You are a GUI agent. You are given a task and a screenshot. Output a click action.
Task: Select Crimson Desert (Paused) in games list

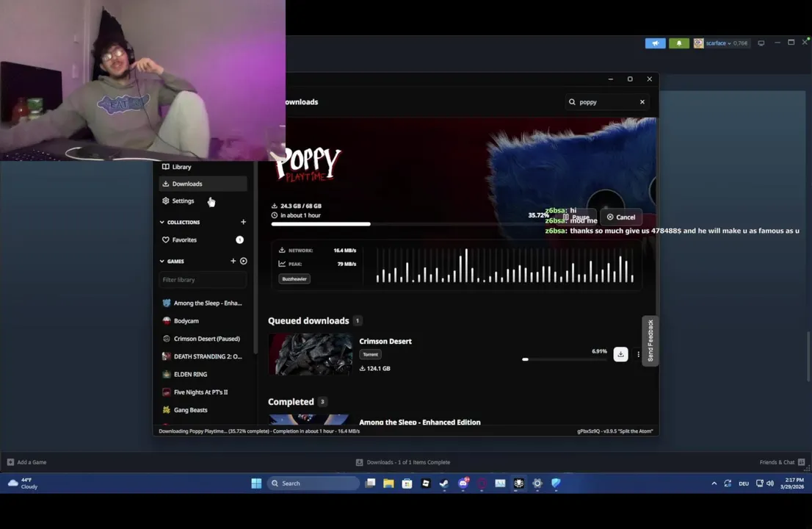pos(203,339)
